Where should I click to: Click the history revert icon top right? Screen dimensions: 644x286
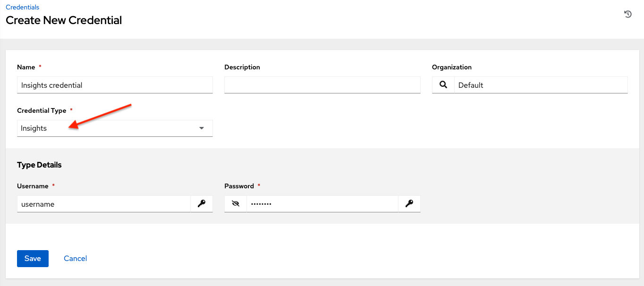627,14
